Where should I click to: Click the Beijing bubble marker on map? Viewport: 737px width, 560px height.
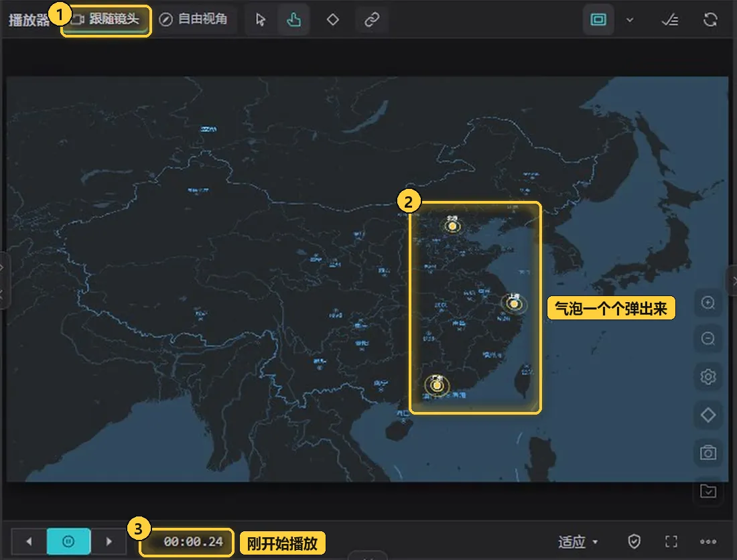pyautogui.click(x=452, y=226)
